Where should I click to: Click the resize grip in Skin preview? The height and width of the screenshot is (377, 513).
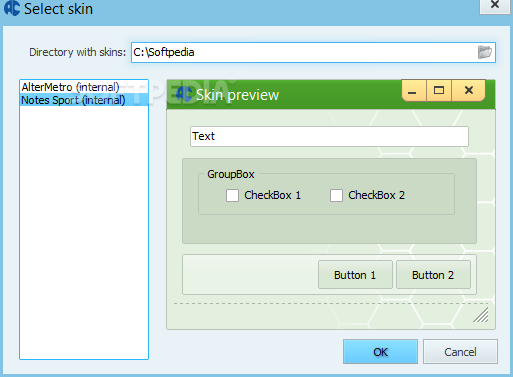(481, 315)
